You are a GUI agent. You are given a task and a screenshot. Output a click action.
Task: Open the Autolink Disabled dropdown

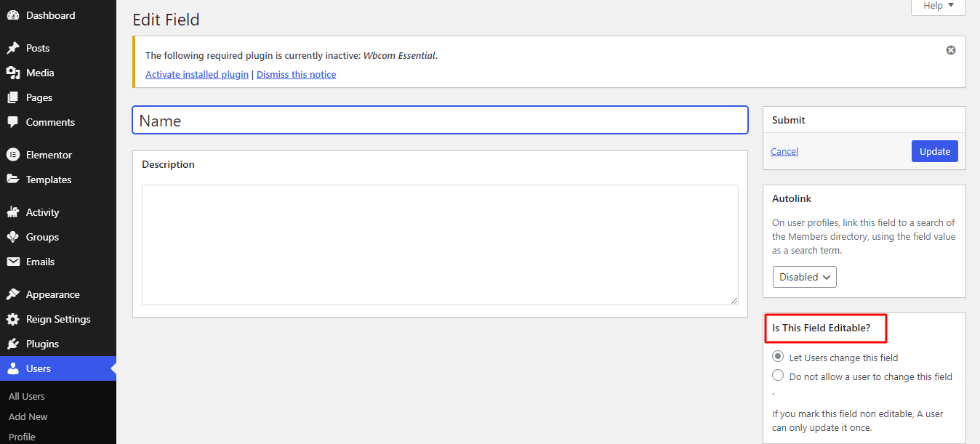tap(804, 276)
